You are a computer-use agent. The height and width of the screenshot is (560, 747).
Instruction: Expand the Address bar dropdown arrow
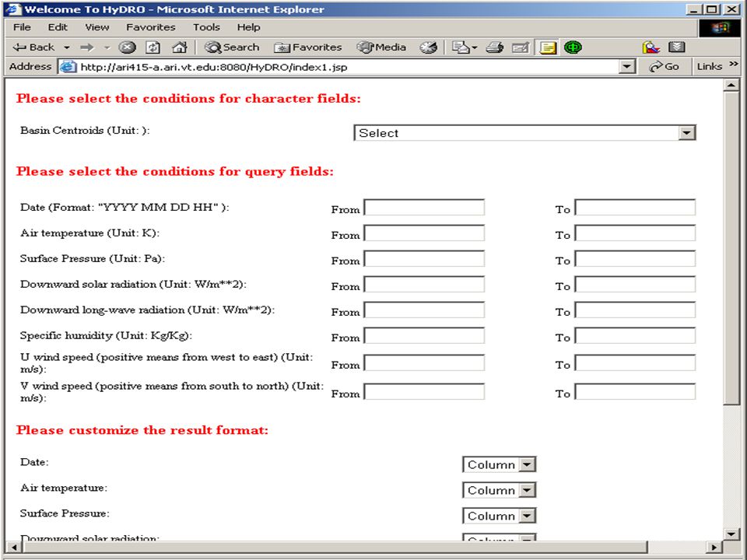[627, 67]
